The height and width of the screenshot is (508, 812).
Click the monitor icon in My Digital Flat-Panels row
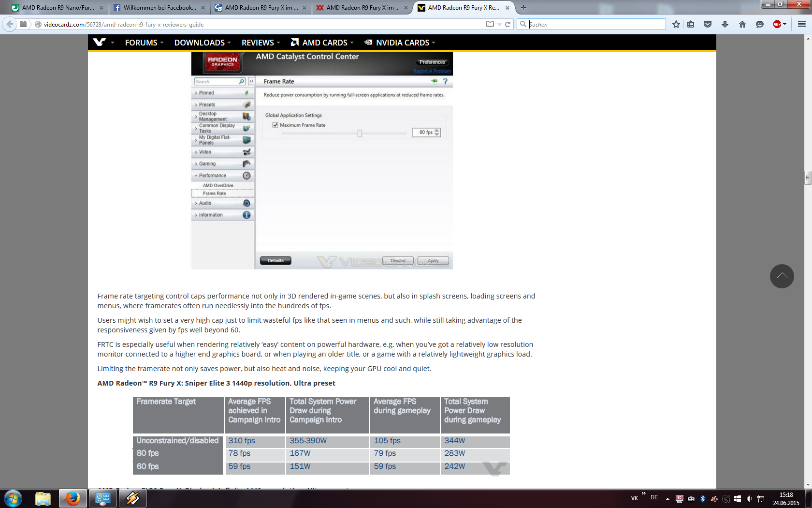tap(246, 140)
